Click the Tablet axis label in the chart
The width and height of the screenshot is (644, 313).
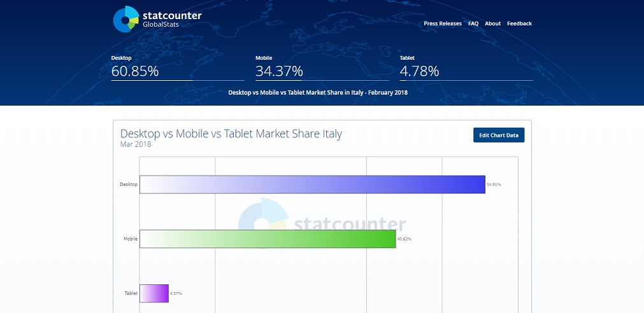pos(131,293)
